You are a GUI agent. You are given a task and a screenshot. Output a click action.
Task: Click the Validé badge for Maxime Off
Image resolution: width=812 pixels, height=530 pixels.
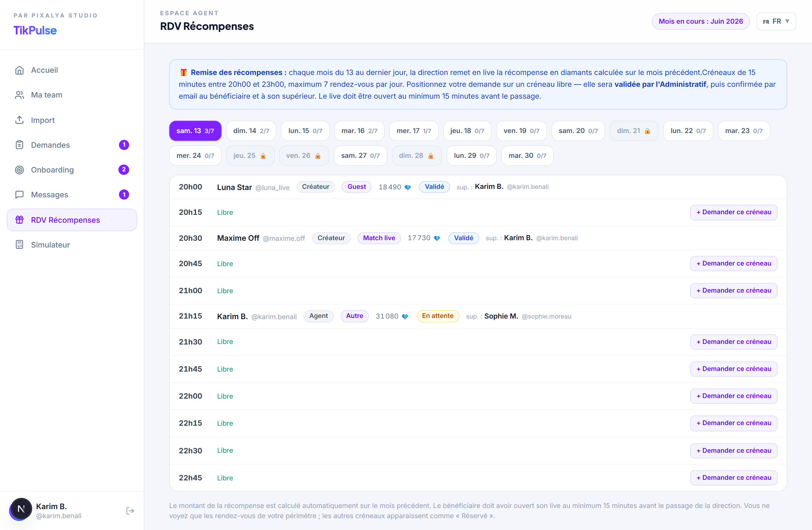[x=463, y=238]
